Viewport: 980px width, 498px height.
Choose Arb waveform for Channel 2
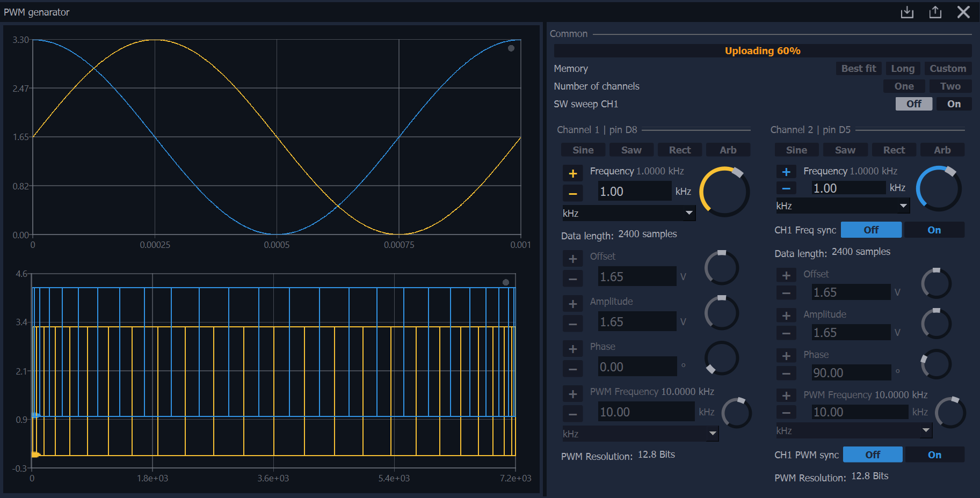(942, 150)
